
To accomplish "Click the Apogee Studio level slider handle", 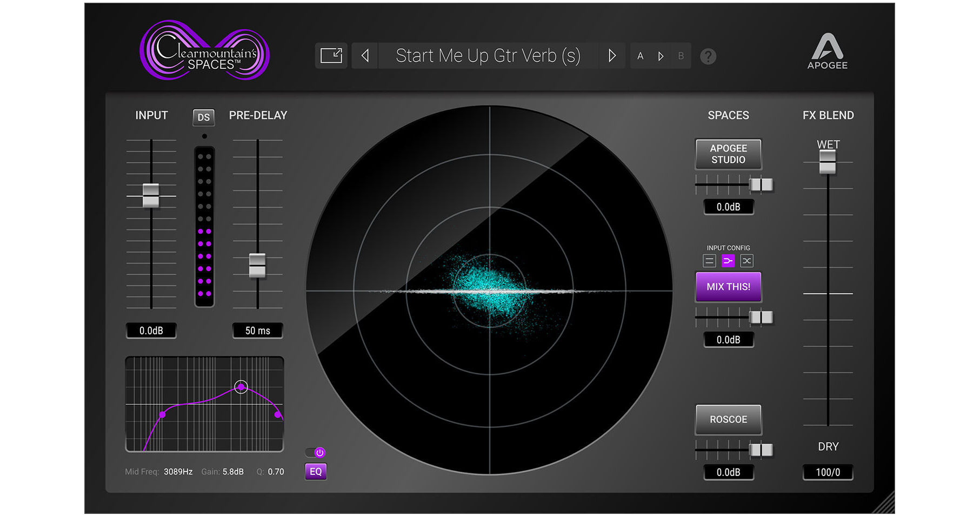I will coord(762,184).
